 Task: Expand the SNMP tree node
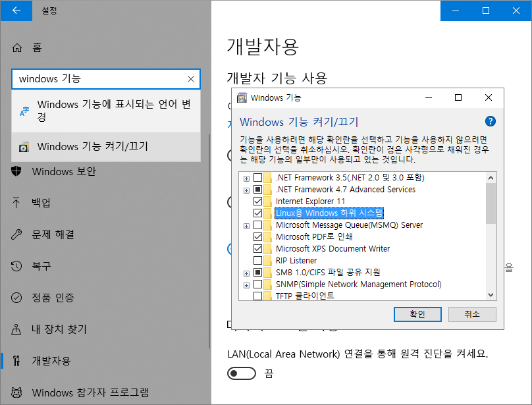click(x=247, y=285)
